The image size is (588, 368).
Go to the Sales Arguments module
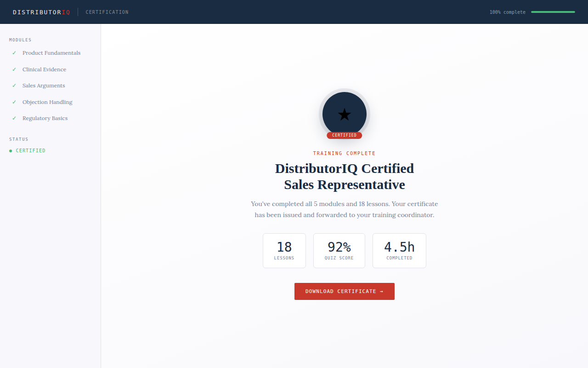click(x=44, y=86)
